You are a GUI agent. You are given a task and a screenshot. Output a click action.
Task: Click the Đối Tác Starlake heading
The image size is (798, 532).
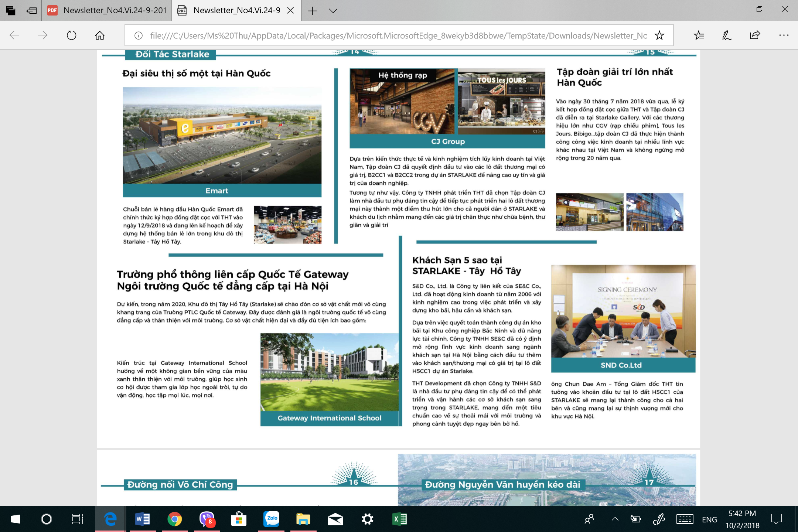pyautogui.click(x=172, y=54)
